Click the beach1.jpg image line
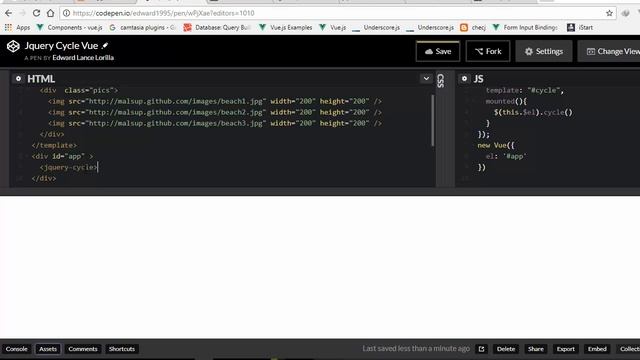 (x=215, y=101)
